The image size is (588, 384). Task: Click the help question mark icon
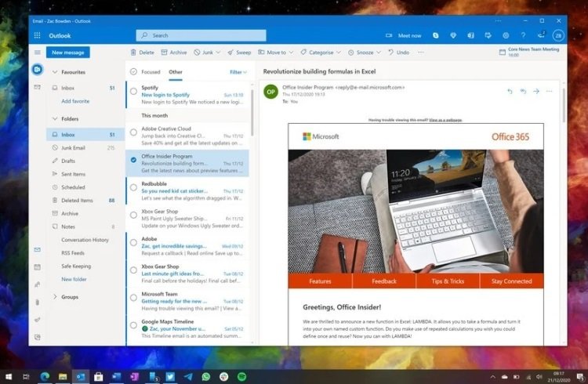523,35
